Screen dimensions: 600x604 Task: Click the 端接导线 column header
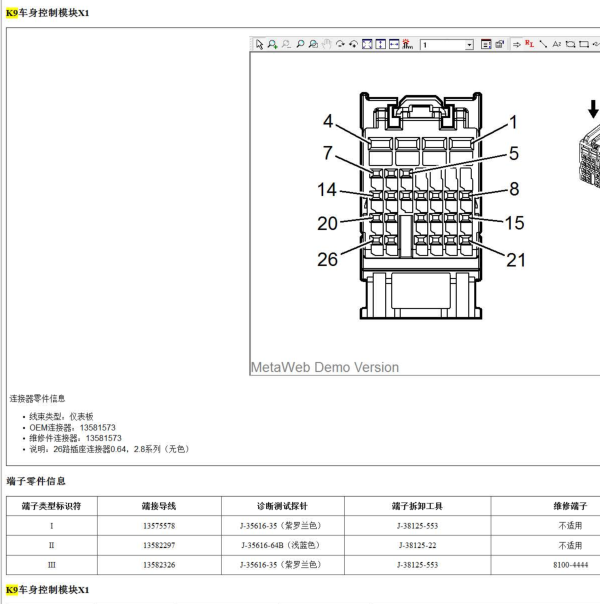tap(159, 506)
